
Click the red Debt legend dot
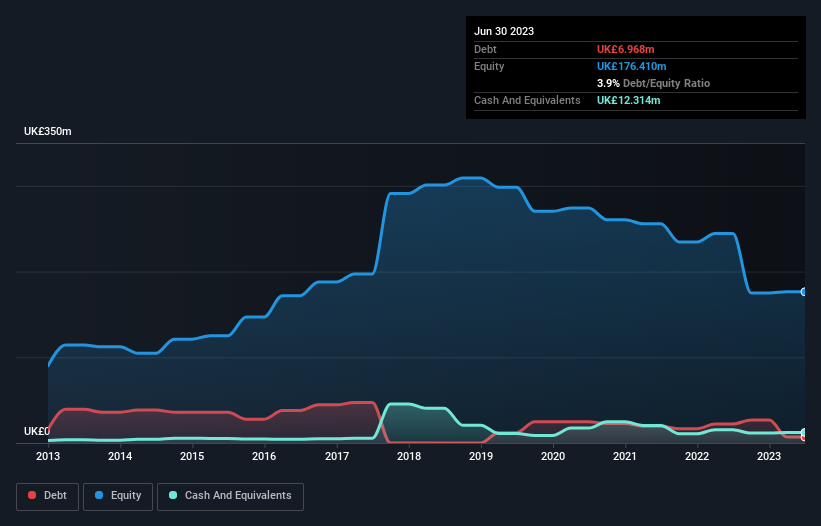(32, 495)
